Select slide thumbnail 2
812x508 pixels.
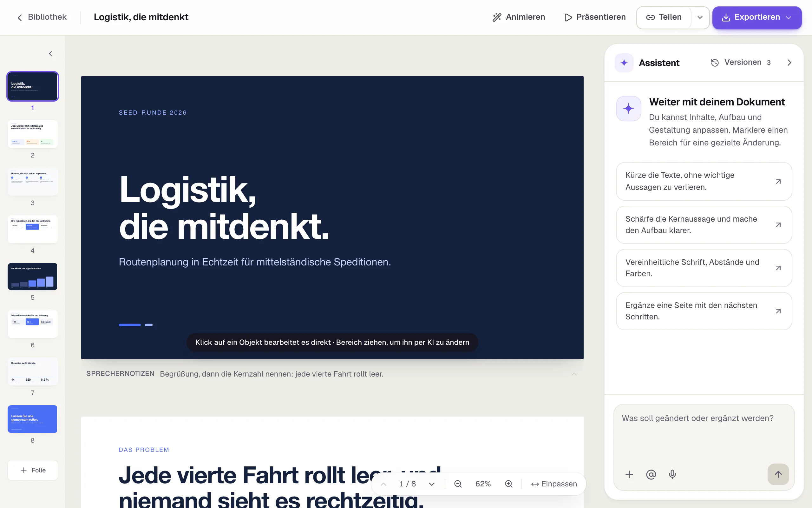(x=33, y=134)
